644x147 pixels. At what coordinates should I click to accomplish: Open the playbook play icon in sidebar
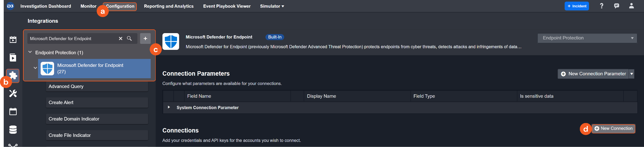13,57
